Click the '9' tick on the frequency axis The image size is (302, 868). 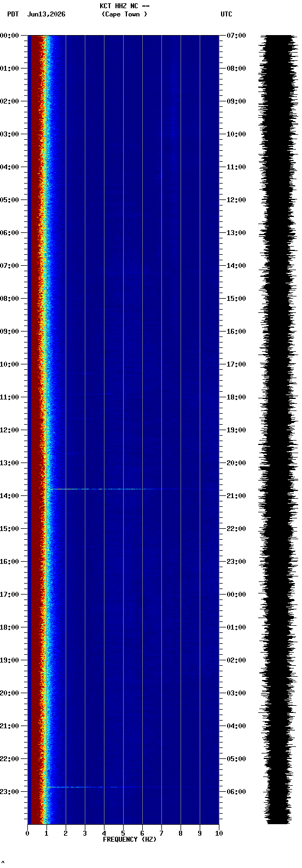(200, 833)
